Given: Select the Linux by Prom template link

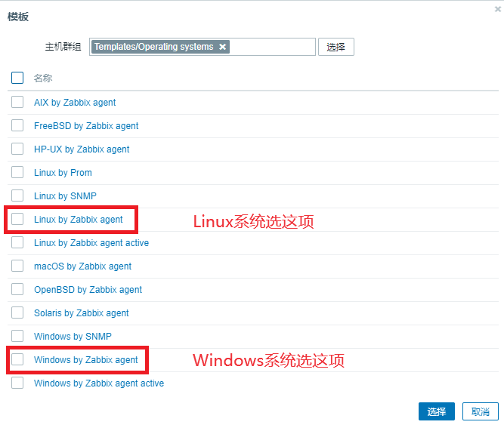Looking at the screenshot, I should coord(63,173).
